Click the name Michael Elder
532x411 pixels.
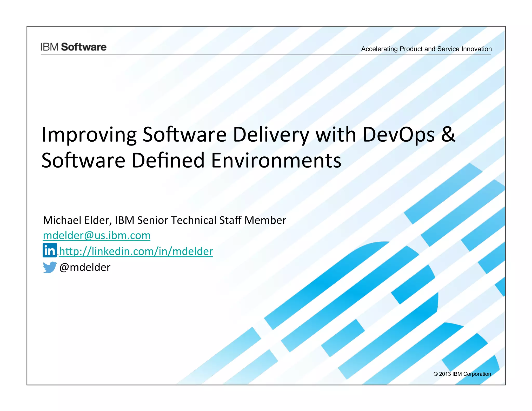pos(76,220)
